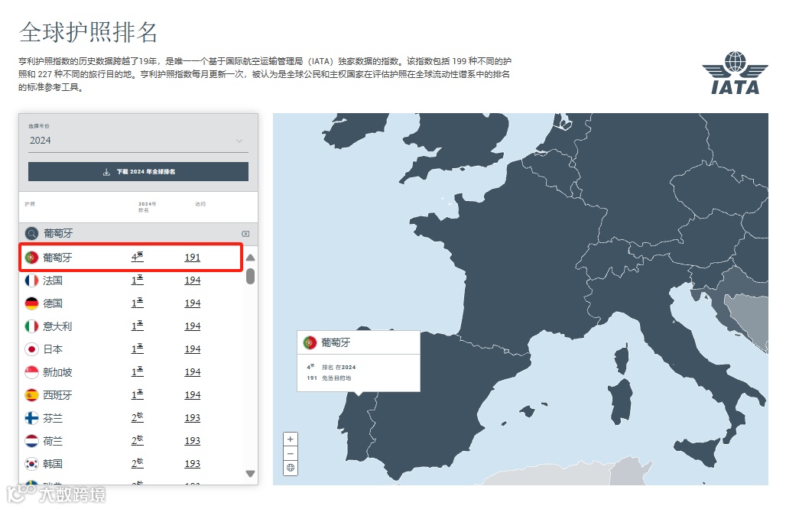Select the 芬兰 row name

tap(53, 418)
